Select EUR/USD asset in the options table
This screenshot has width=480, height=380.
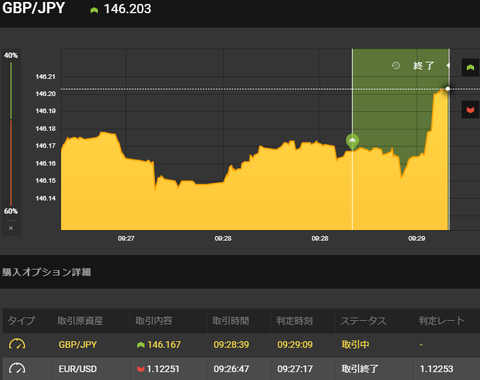pos(78,369)
